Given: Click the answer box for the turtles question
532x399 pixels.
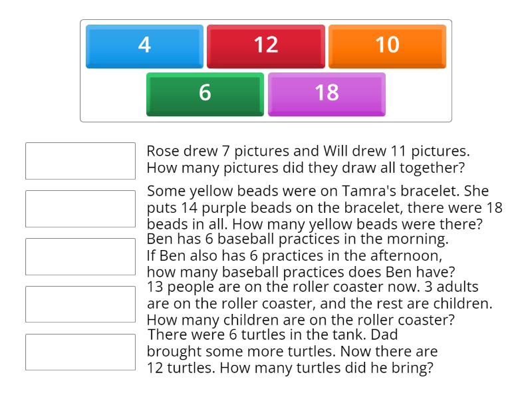Looking at the screenshot, I should point(79,352).
